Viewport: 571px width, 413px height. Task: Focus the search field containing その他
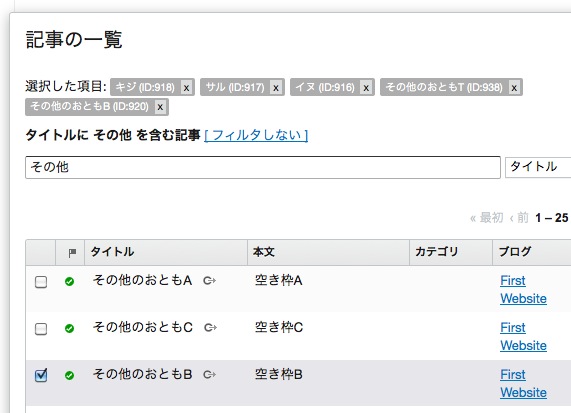pyautogui.click(x=263, y=168)
